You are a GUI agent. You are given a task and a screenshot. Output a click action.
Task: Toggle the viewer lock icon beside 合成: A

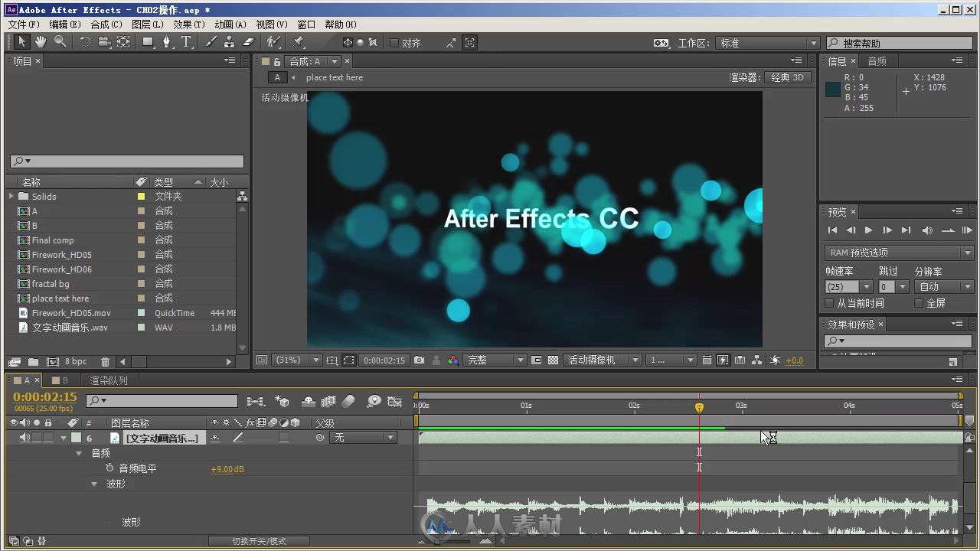(x=277, y=61)
